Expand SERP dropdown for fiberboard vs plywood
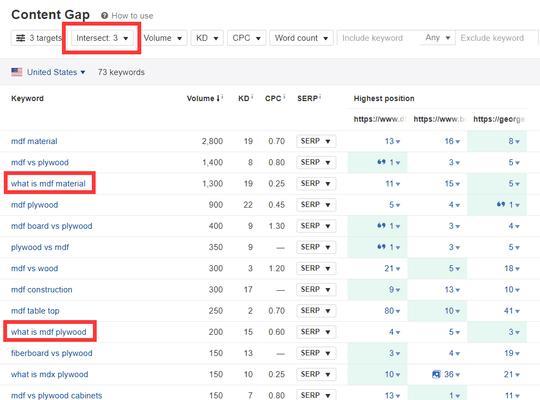The height and width of the screenshot is (400, 540). [316, 353]
